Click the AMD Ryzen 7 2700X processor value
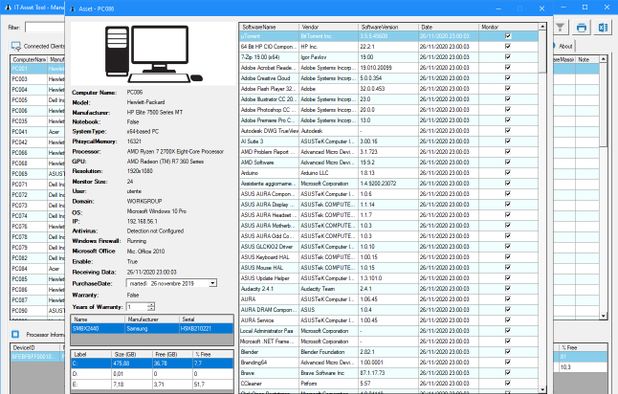The width and height of the screenshot is (618, 394). (175, 151)
